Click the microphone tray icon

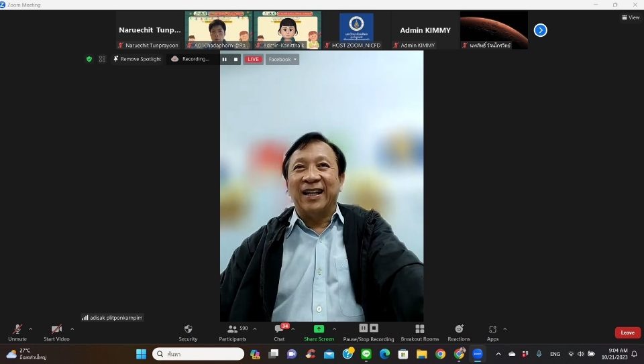(539, 354)
